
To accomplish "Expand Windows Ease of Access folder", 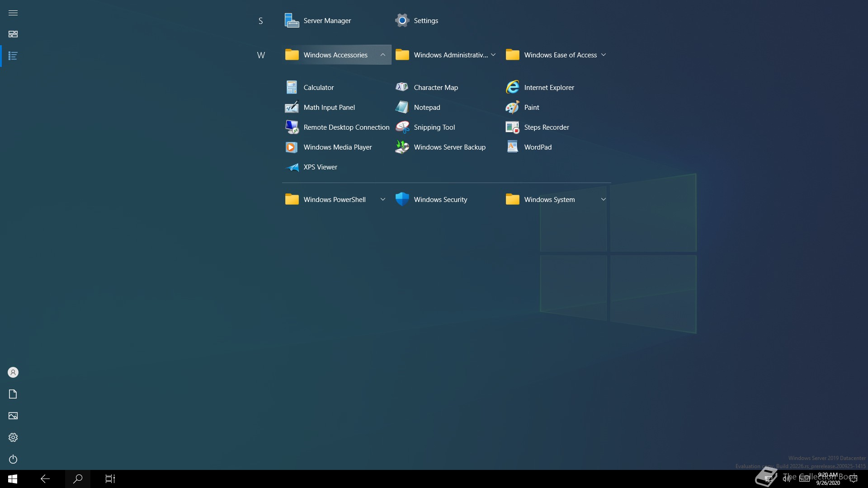I will pos(557,55).
